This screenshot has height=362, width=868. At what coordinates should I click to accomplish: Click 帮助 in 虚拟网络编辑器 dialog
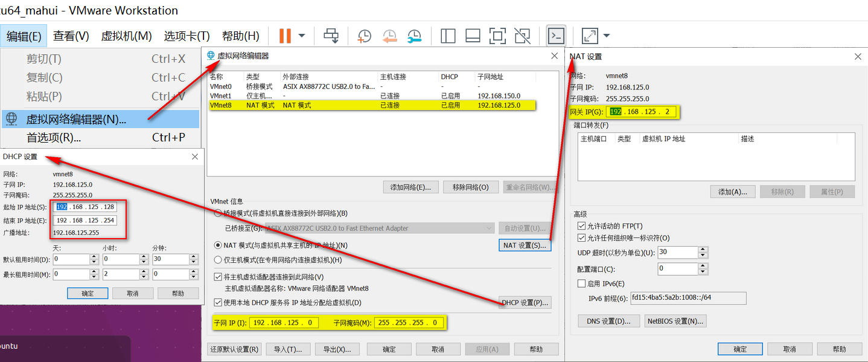pyautogui.click(x=536, y=349)
